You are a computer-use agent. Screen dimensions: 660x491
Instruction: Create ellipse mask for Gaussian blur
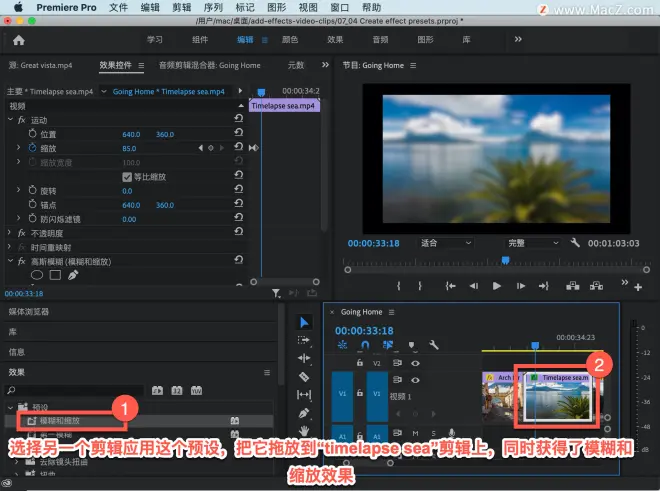point(37,275)
